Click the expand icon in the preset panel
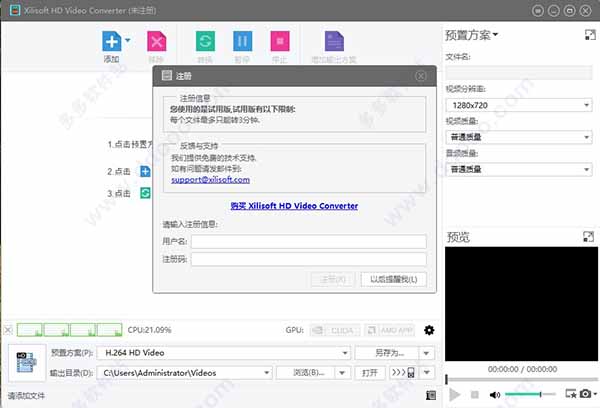The height and width of the screenshot is (408, 600). tap(590, 35)
